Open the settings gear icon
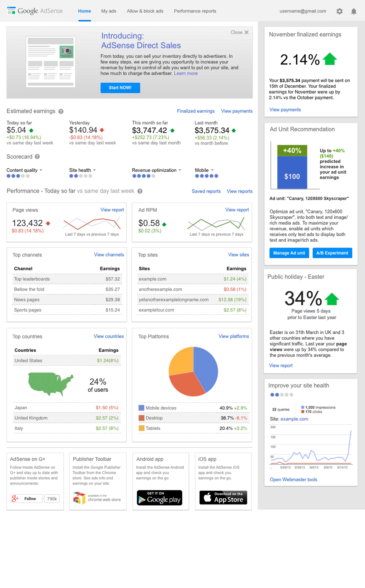Image resolution: width=365 pixels, height=588 pixels. (339, 11)
